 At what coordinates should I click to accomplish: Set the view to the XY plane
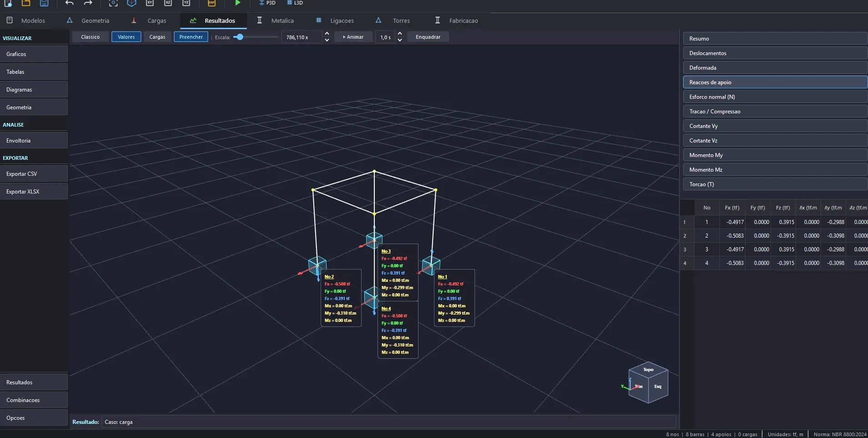point(150,3)
